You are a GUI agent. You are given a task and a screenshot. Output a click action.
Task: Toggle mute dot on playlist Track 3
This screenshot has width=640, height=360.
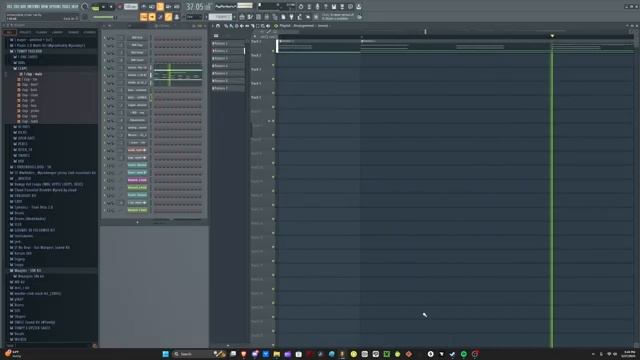point(273,79)
